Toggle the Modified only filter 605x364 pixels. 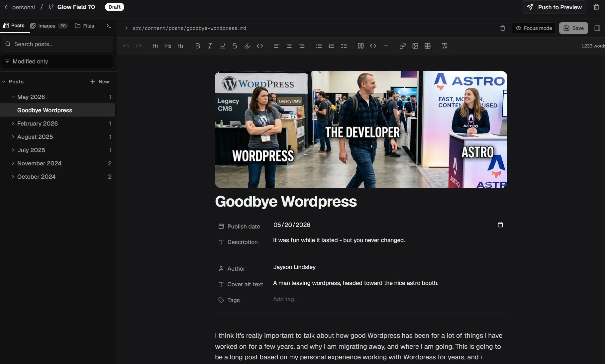point(57,61)
